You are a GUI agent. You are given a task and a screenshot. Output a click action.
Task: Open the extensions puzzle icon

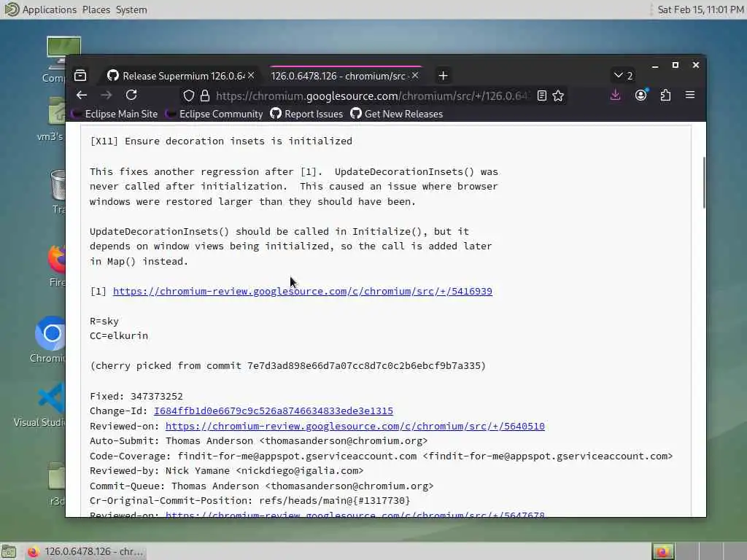coord(665,96)
